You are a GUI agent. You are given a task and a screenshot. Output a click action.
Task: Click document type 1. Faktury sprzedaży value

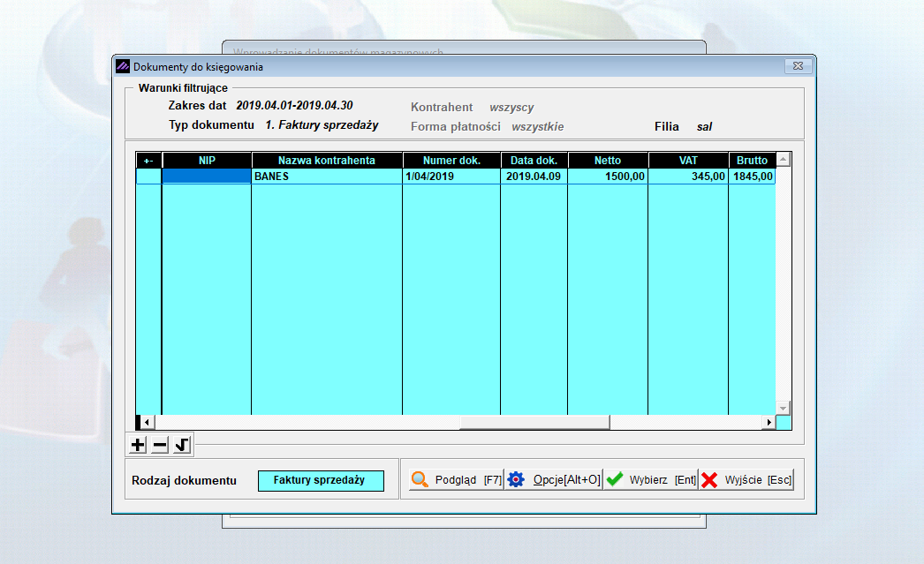point(322,124)
